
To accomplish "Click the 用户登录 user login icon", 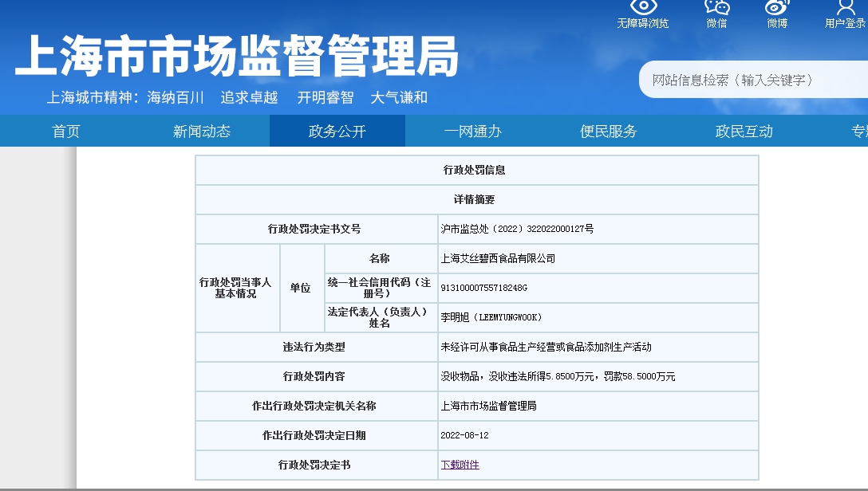I will coord(845,14).
